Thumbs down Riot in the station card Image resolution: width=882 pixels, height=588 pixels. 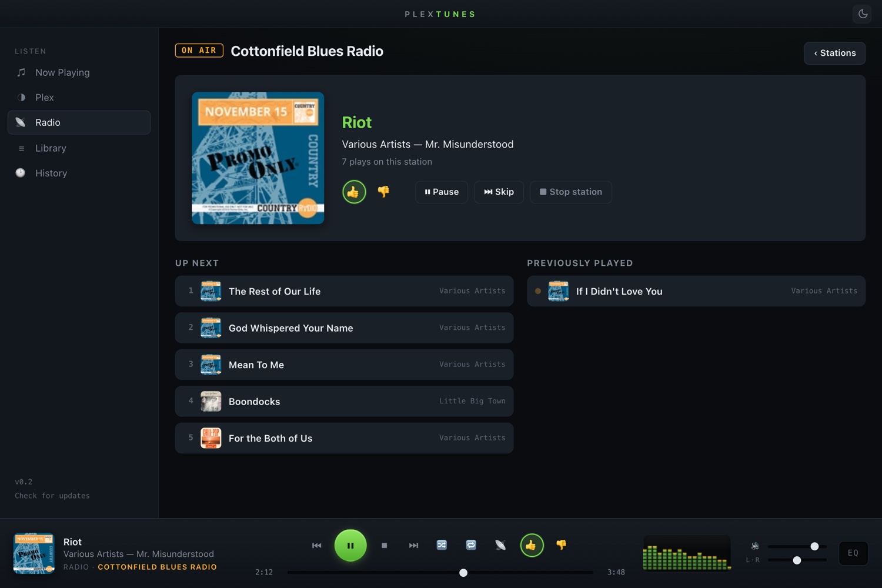(x=383, y=192)
